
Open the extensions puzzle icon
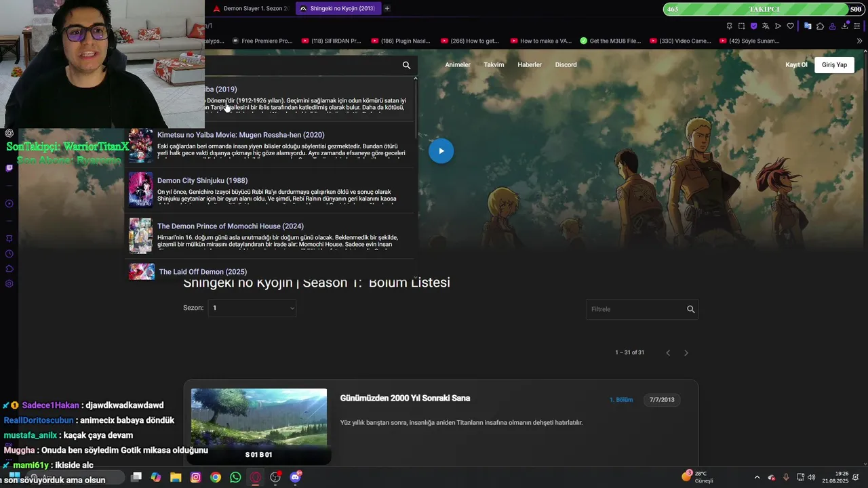point(820,26)
